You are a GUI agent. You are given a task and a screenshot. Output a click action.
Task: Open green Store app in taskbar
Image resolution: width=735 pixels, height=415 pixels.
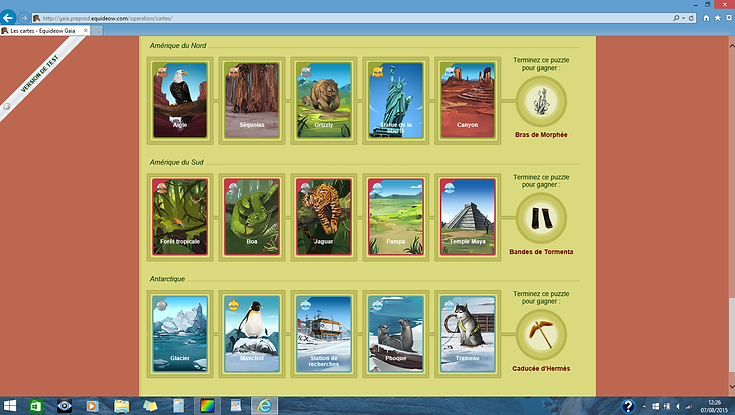pyautogui.click(x=36, y=406)
